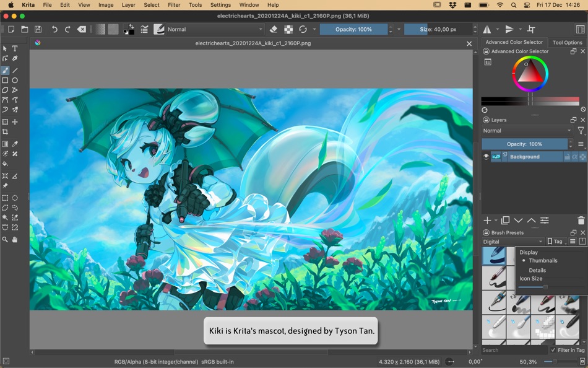
Task: Create a new document from toolbar
Action: (11, 29)
